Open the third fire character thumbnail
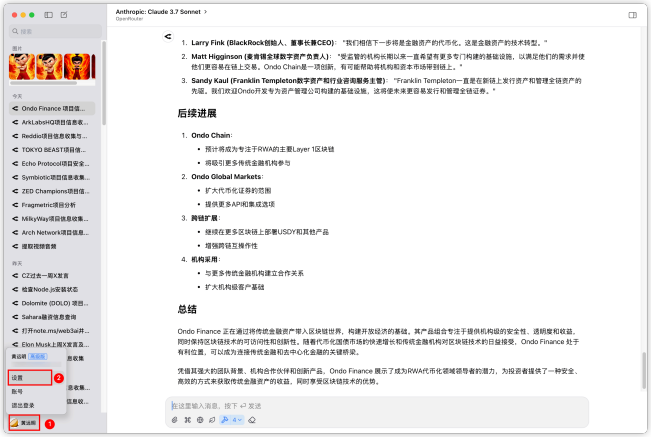651x437 pixels. [x=77, y=66]
